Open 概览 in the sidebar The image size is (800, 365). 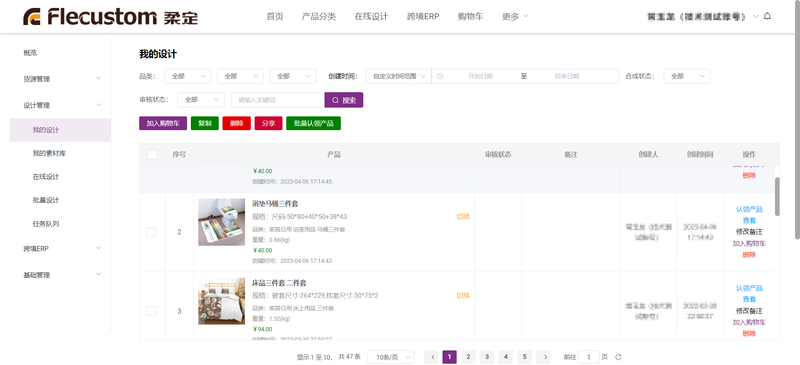click(30, 53)
